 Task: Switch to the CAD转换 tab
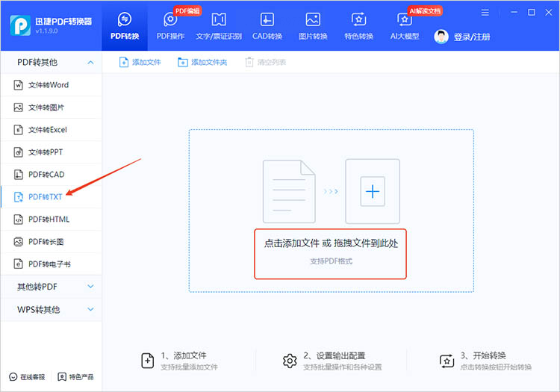[x=267, y=25]
